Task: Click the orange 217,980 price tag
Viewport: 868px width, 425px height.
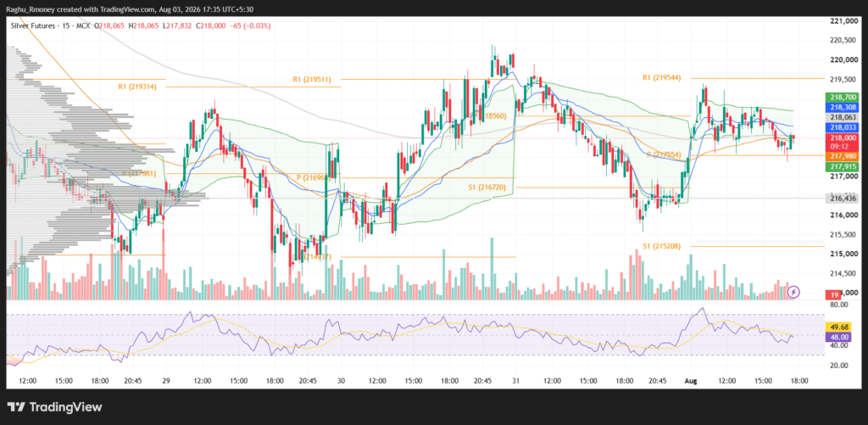Action: 842,157
